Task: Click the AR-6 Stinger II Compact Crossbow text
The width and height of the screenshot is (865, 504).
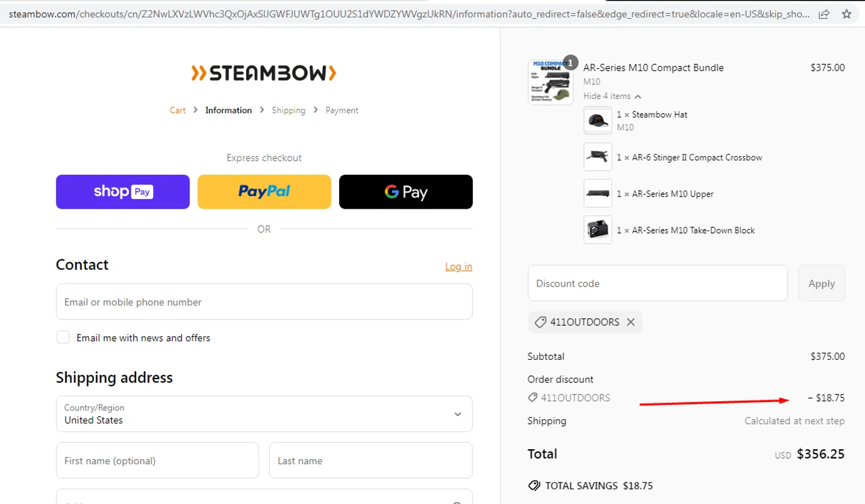Action: (697, 157)
